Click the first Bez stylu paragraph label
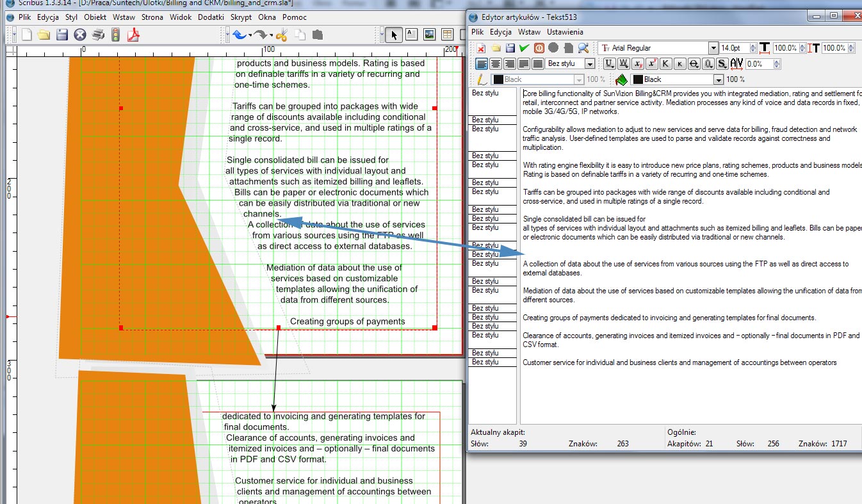Screen dimensions: 862x504 pyautogui.click(x=485, y=93)
